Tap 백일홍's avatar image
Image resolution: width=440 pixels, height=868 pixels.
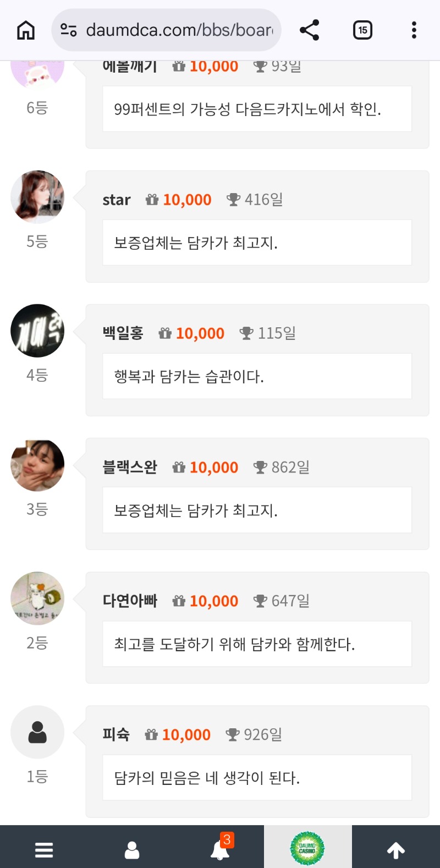(x=37, y=331)
